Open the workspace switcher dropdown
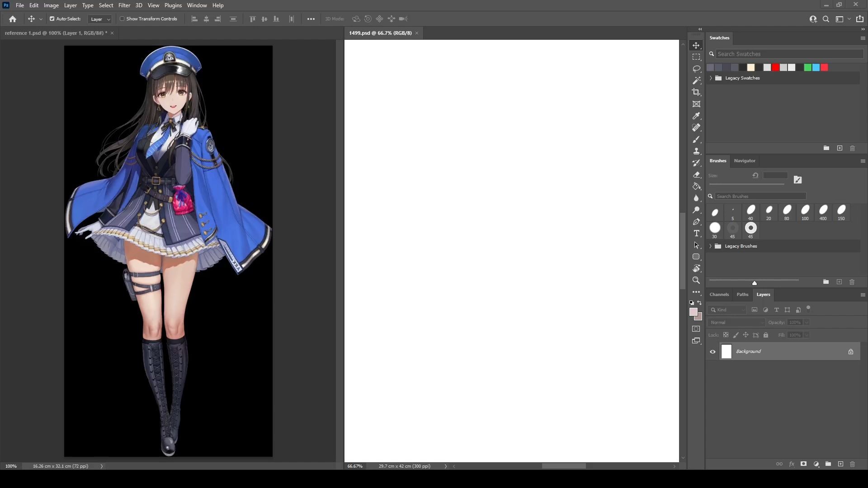 tap(842, 19)
